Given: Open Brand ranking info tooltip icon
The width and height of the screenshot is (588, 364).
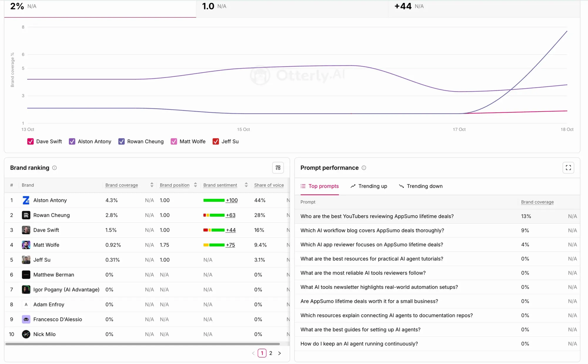Looking at the screenshot, I should click(54, 168).
